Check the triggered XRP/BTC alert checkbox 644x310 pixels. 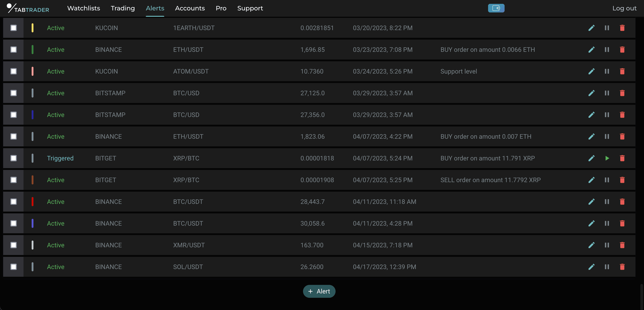click(14, 158)
